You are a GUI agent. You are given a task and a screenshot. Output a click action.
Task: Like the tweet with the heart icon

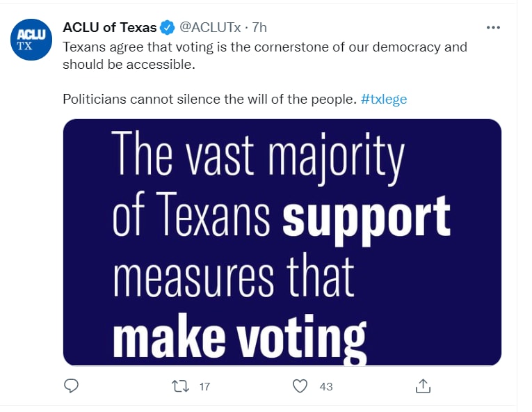coord(300,386)
